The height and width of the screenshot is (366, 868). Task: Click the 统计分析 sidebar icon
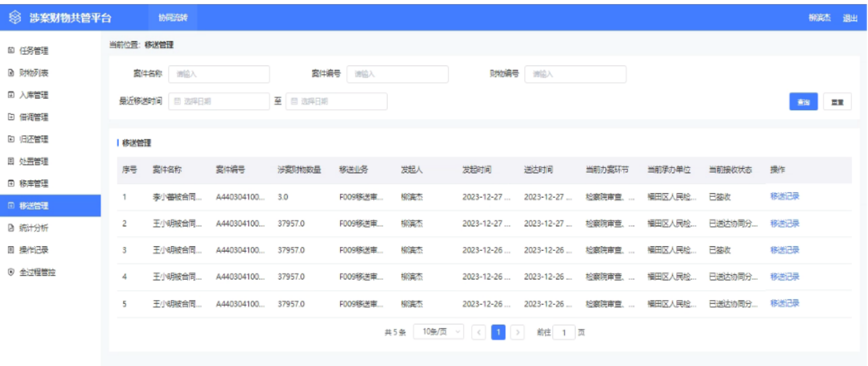pos(11,228)
